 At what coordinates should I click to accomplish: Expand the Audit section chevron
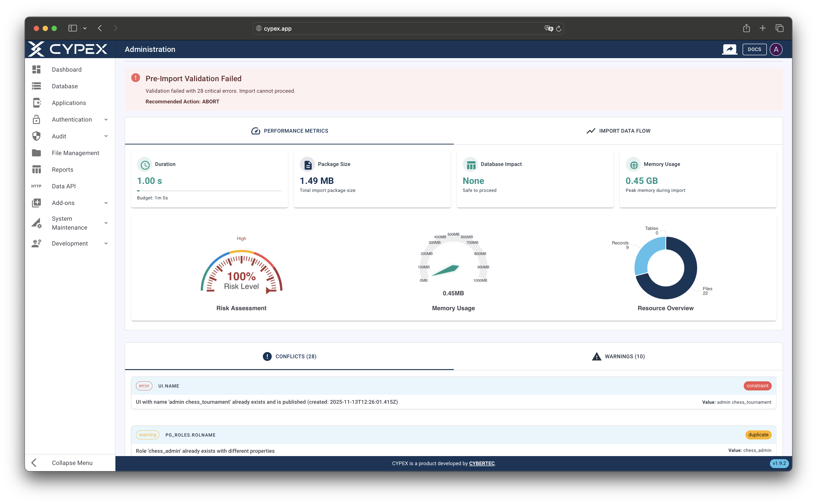coord(106,136)
